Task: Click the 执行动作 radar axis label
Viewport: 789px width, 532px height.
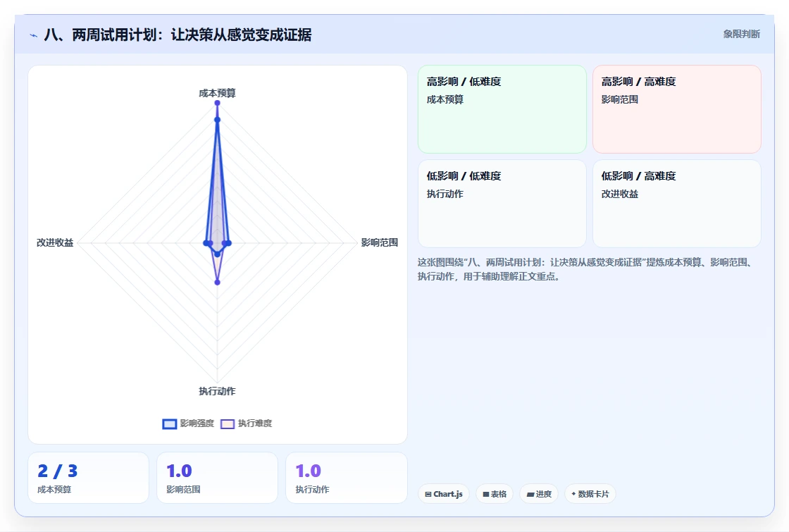Action: click(217, 391)
